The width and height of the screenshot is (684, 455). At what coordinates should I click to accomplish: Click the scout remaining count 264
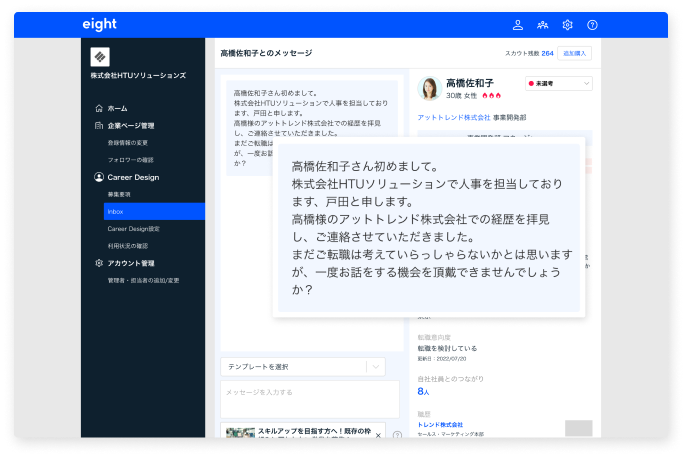[547, 53]
